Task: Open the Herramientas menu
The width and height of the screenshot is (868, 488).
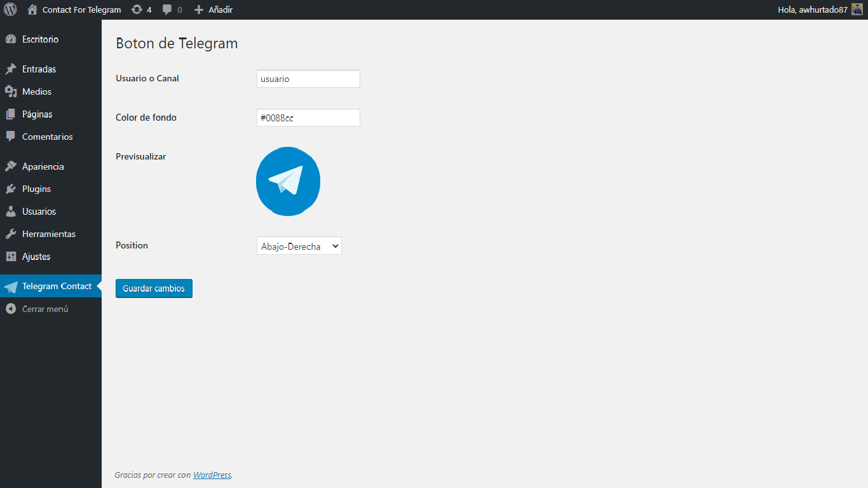Action: 51,234
